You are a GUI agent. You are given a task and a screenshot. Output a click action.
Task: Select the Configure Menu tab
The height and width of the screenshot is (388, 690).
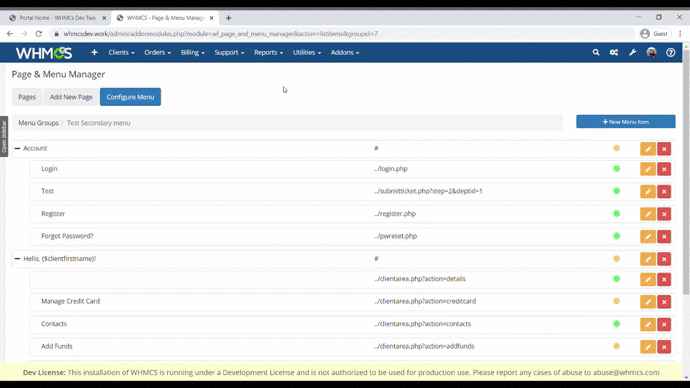[130, 97]
